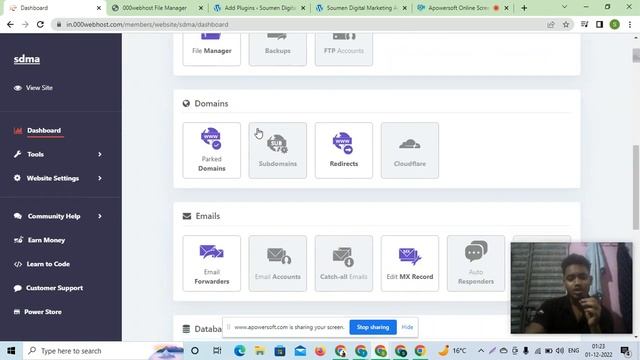
Task: Open the Chrome three-dot menu
Action: point(630,24)
